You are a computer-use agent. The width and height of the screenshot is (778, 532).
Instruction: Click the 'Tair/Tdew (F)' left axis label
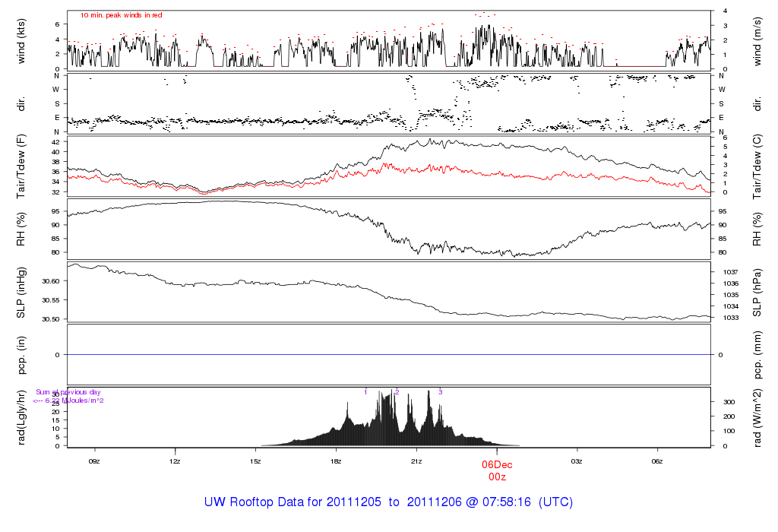(x=21, y=169)
